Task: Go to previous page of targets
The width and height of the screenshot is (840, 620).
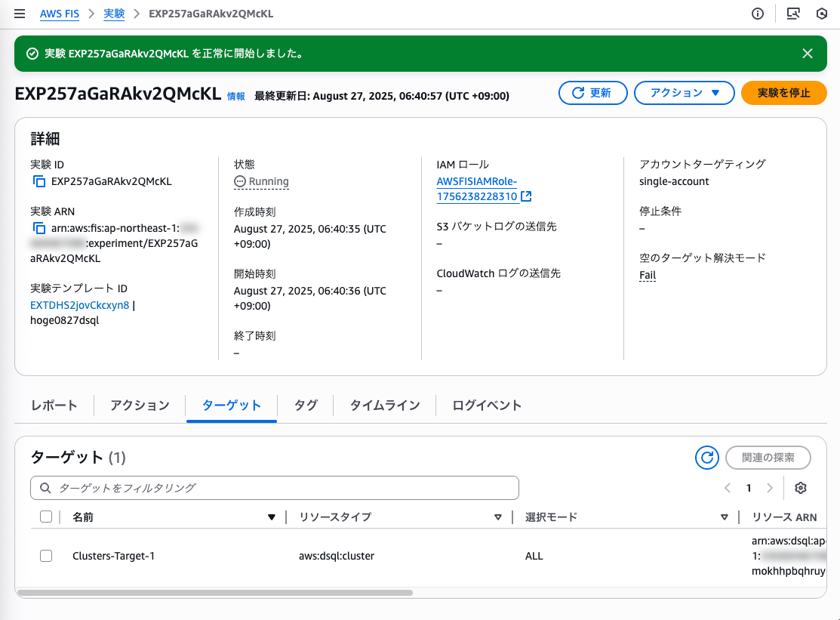Action: (x=728, y=488)
